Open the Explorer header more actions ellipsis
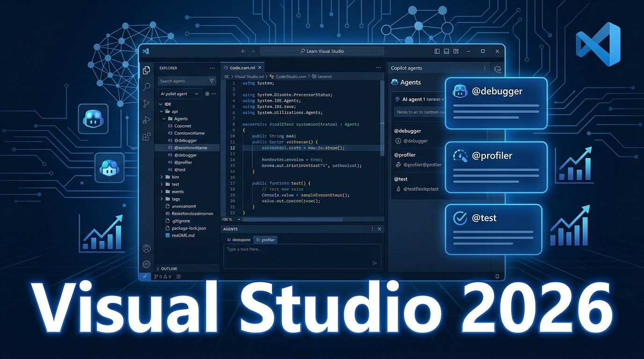 [212, 68]
